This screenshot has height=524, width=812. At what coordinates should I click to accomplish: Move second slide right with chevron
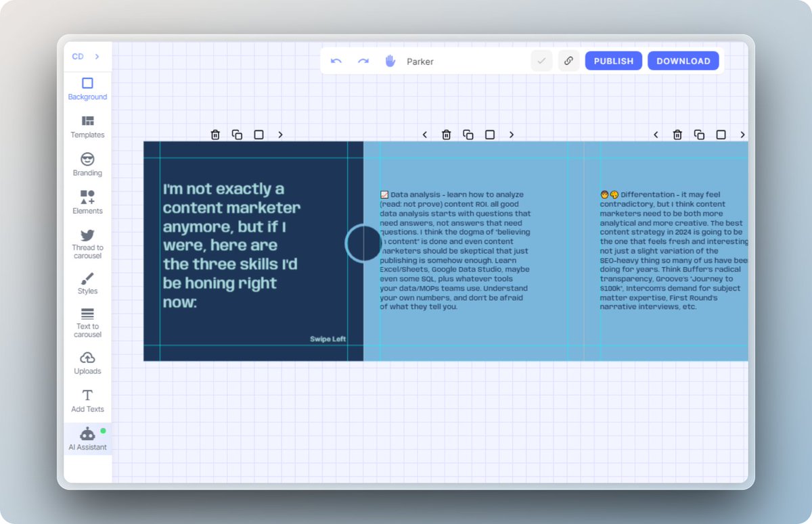[512, 135]
